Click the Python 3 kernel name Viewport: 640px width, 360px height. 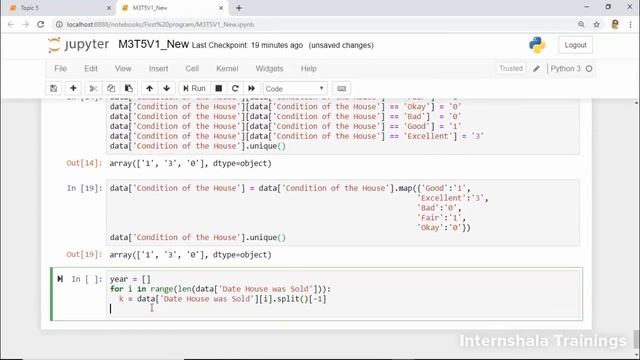(x=565, y=69)
